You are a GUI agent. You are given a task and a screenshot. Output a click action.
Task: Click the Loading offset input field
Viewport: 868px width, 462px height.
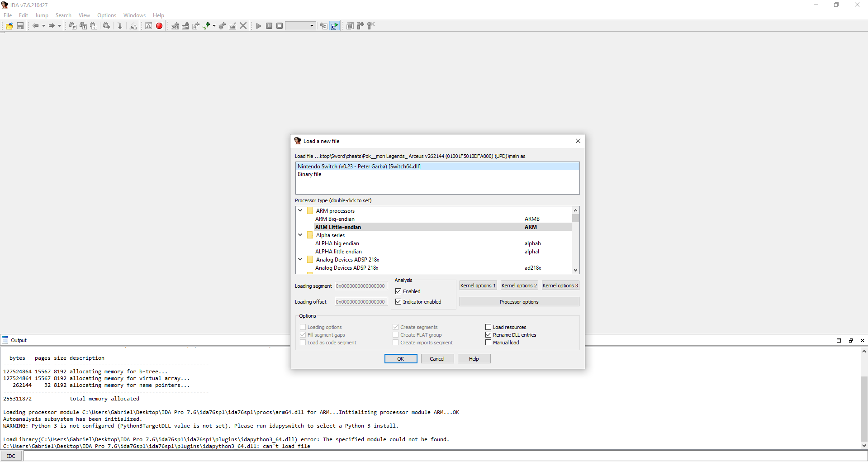point(361,302)
